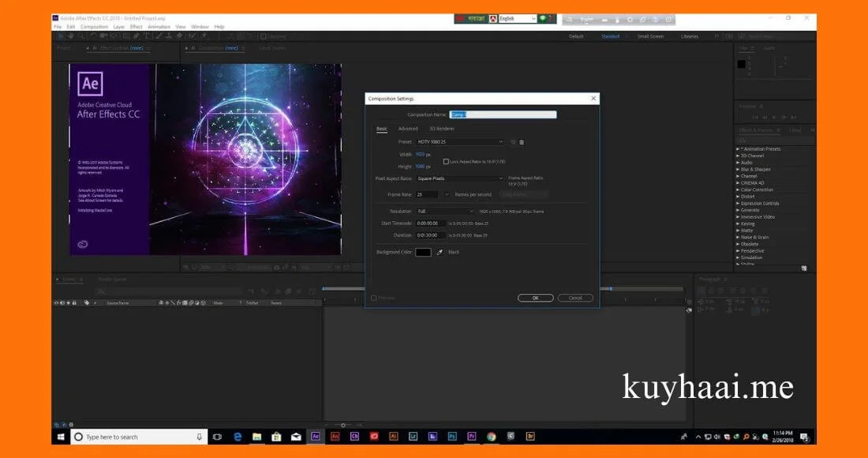Open the Frame Rate dropdown arrow

(x=446, y=194)
